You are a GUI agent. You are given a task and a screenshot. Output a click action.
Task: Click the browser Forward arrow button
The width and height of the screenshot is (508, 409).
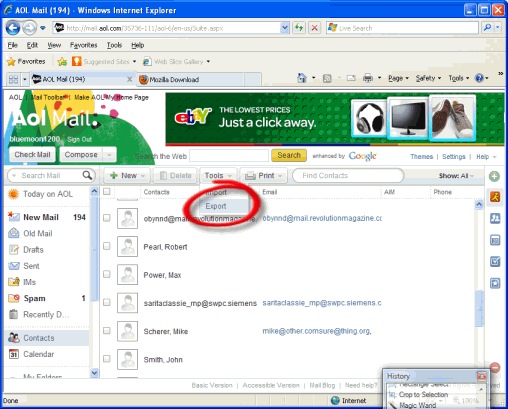tap(30, 28)
